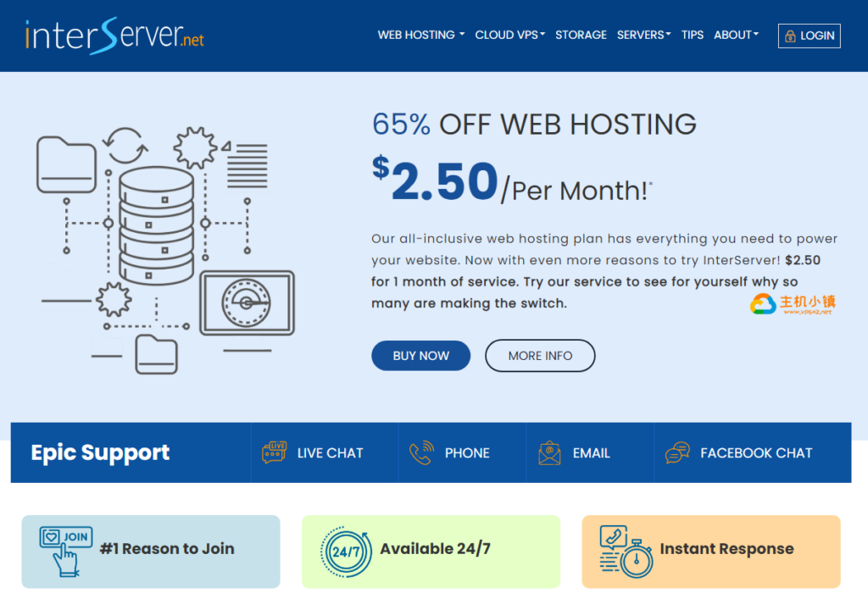Open Facebook Chat support
The height and width of the screenshot is (610, 868).
point(753,452)
